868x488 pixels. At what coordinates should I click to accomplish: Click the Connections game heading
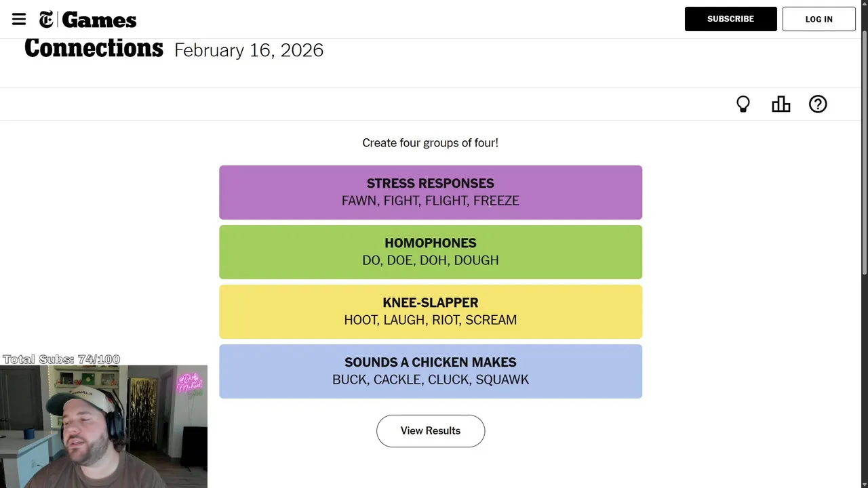[x=94, y=49]
